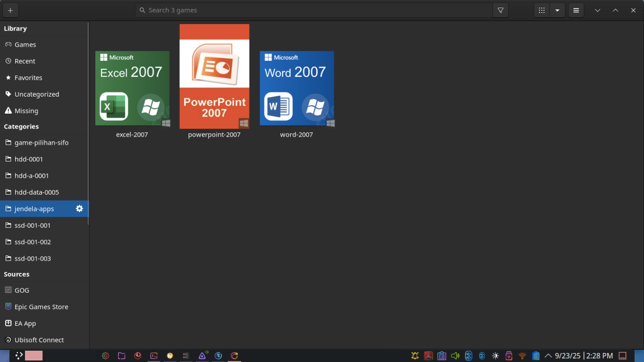Select Ubisoft Connect source
644x362 pixels.
[x=44, y=340]
